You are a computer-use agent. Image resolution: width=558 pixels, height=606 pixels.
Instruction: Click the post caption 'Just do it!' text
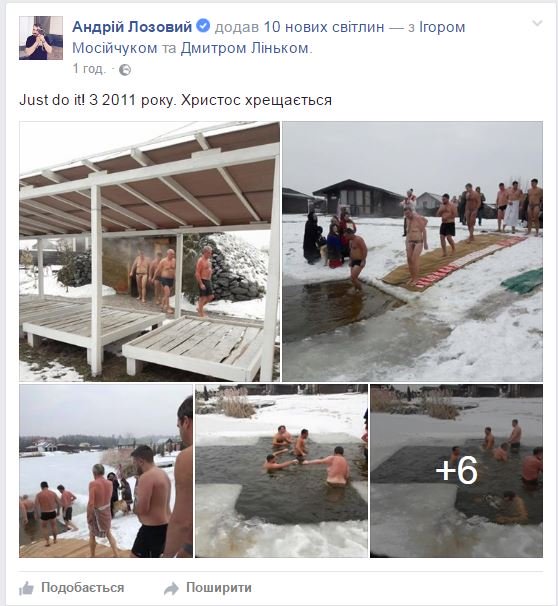(52, 100)
